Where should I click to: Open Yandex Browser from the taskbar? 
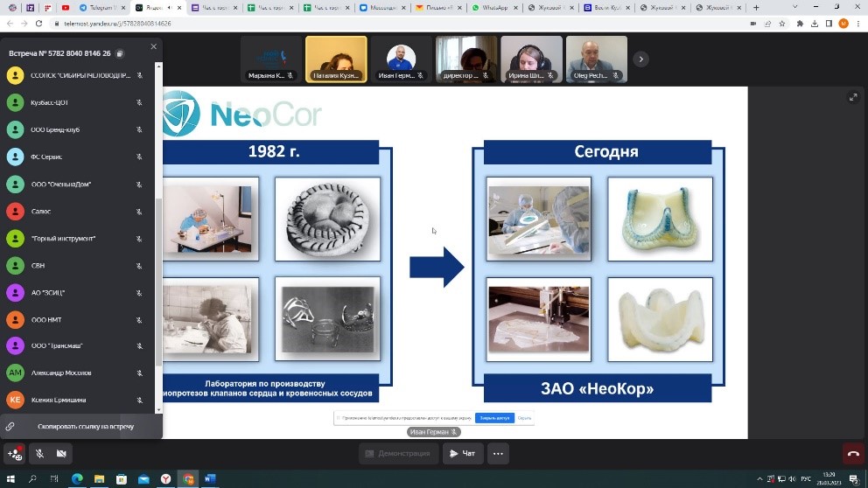[166, 479]
